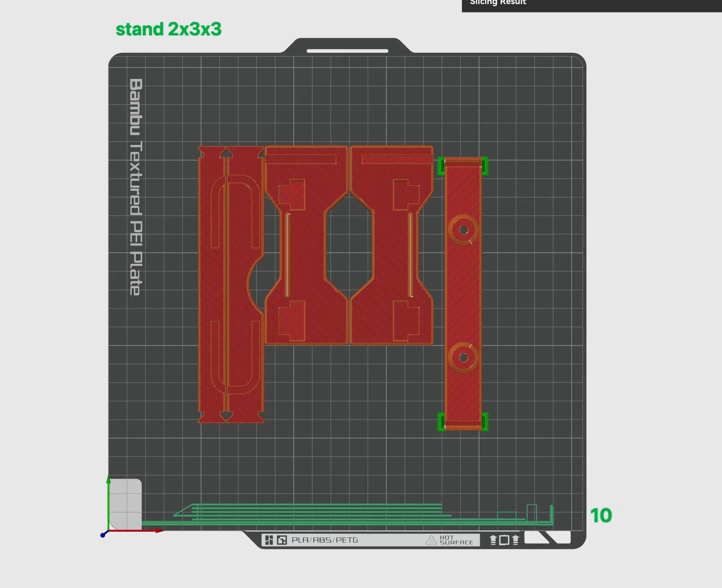Select the left wide hourglass-shaped panel
This screenshot has height=588, width=722.
[x=306, y=245]
